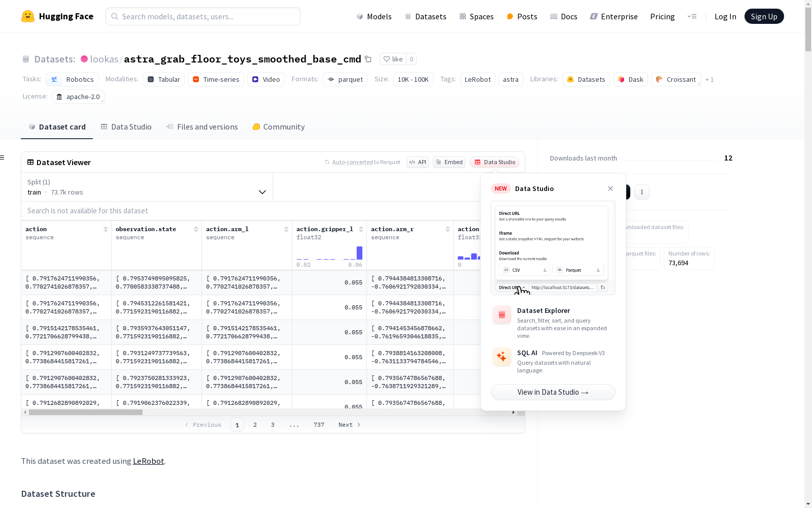Select the 10K - 100K size tag

(413, 79)
